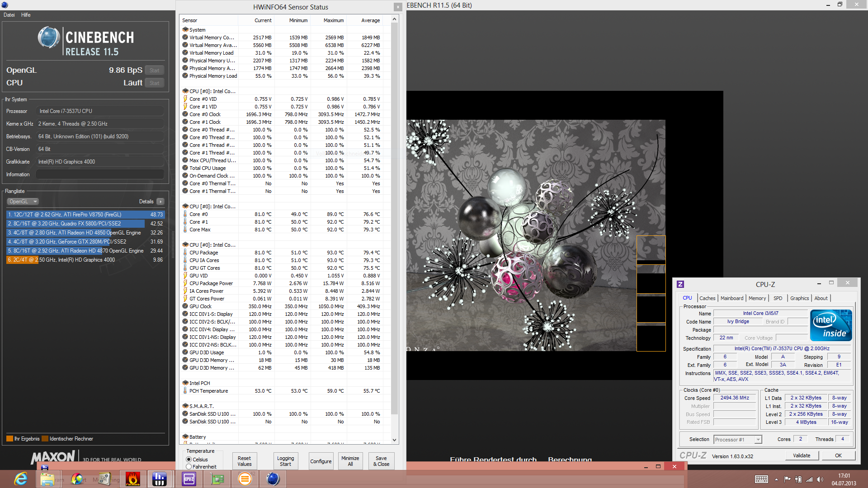Screen dimensions: 868x488
Task: Switch to FurMark taskbar icon
Action: pos(133,479)
